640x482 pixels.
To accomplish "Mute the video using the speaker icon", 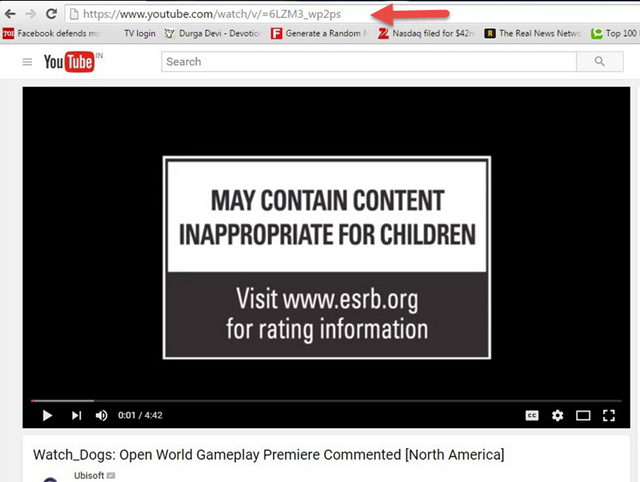I will (x=101, y=415).
